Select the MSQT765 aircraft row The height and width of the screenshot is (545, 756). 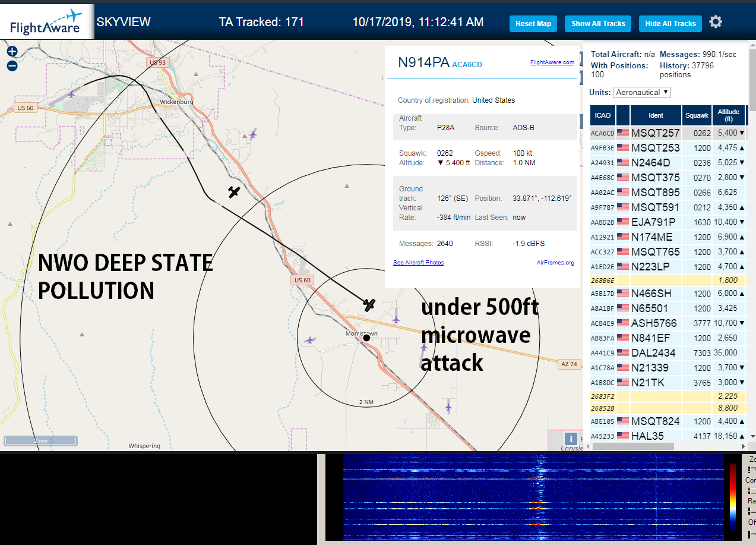point(668,252)
